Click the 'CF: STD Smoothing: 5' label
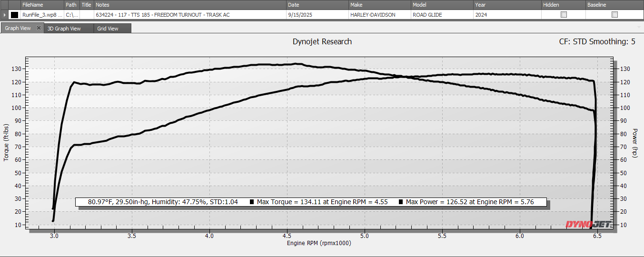Image resolution: width=644 pixels, height=257 pixels. [597, 42]
